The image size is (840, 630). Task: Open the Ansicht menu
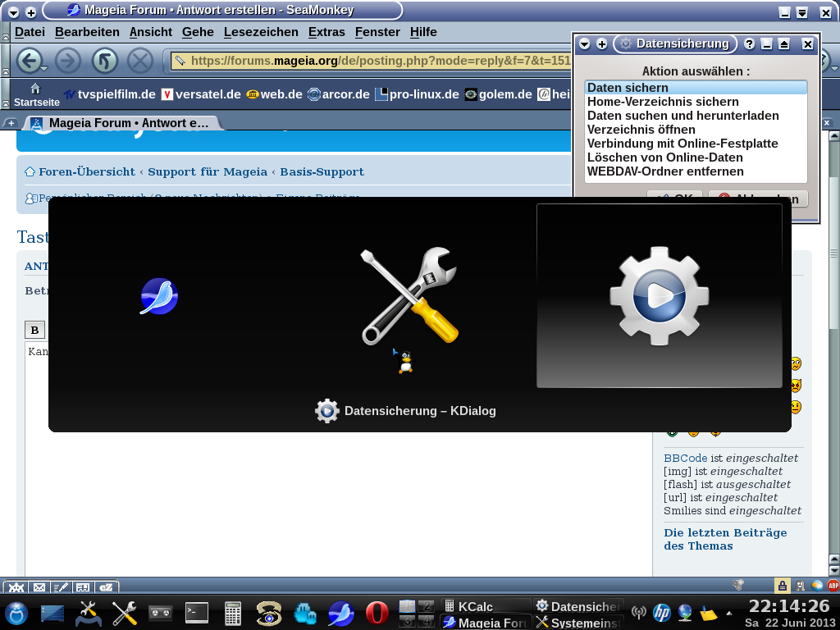point(151,32)
